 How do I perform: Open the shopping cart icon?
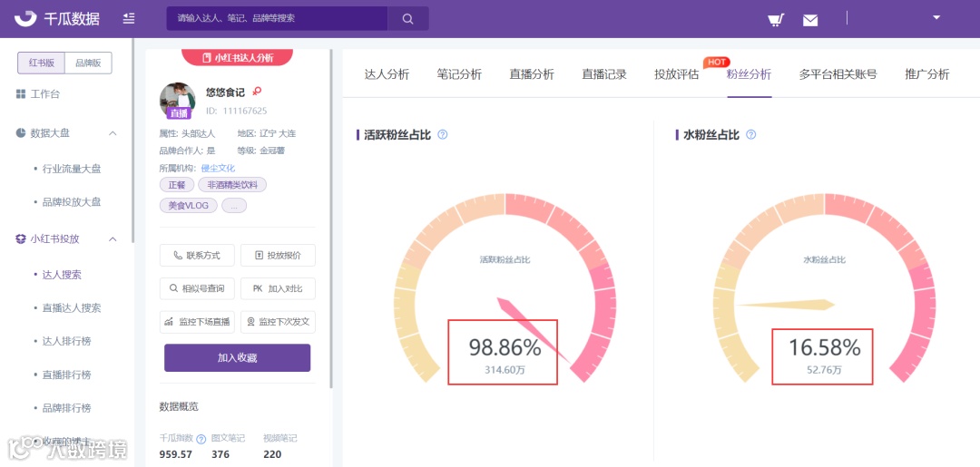pyautogui.click(x=776, y=20)
